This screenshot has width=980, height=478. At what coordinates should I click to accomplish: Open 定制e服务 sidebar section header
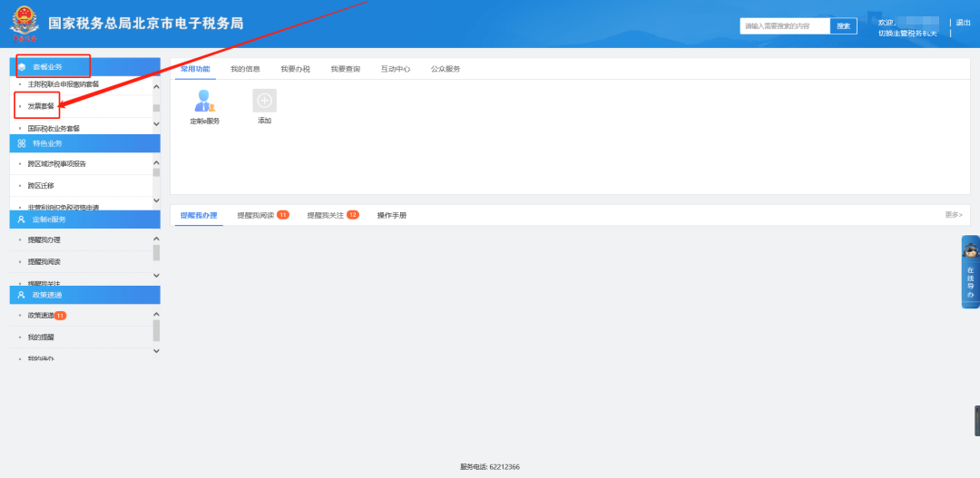[85, 219]
